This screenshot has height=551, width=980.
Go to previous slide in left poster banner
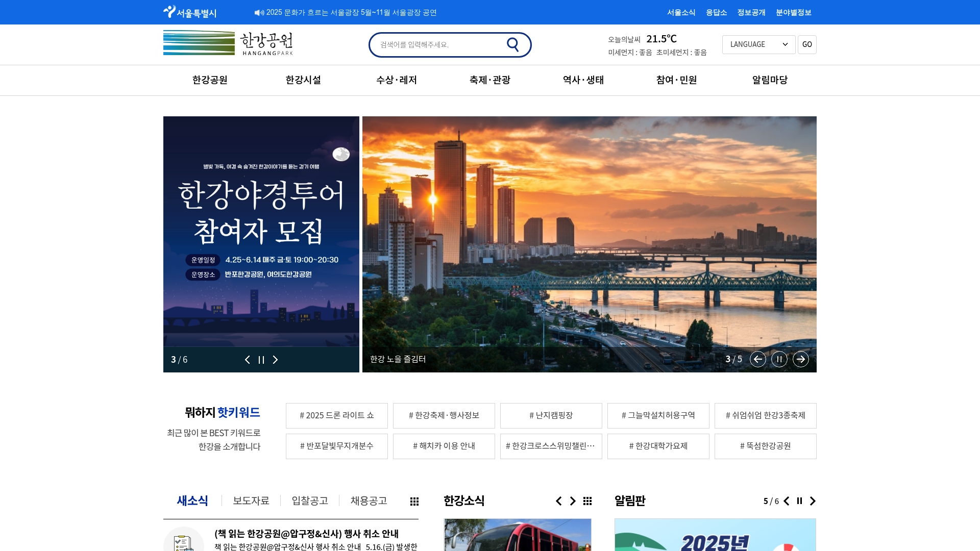248,360
